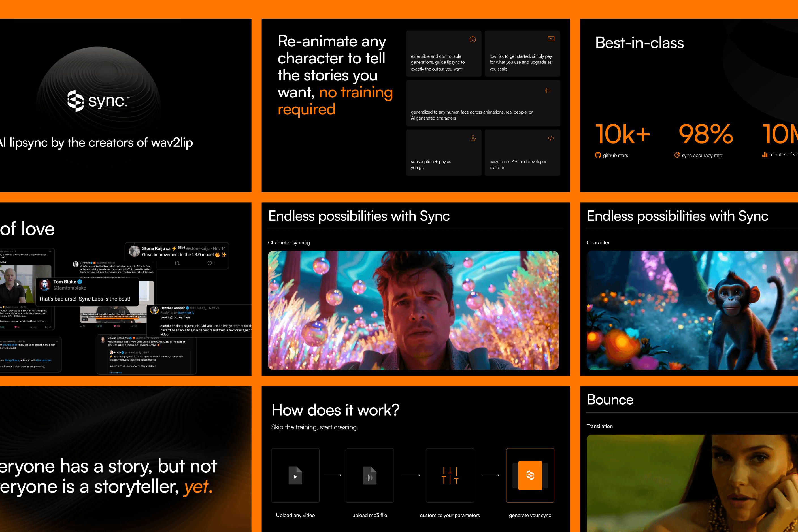Open the Character syncing man image
The width and height of the screenshot is (798, 532).
pos(413,310)
